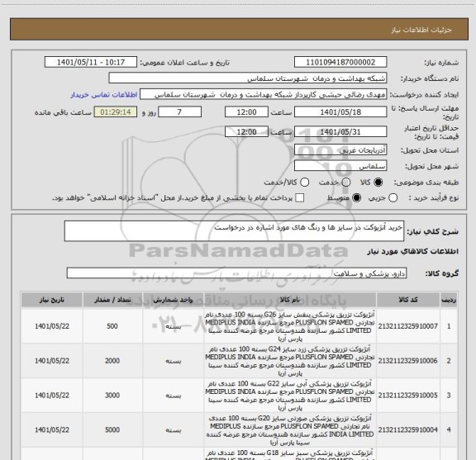Click the buyer organization name field
Screen dimensions: 476x460
coord(248,78)
